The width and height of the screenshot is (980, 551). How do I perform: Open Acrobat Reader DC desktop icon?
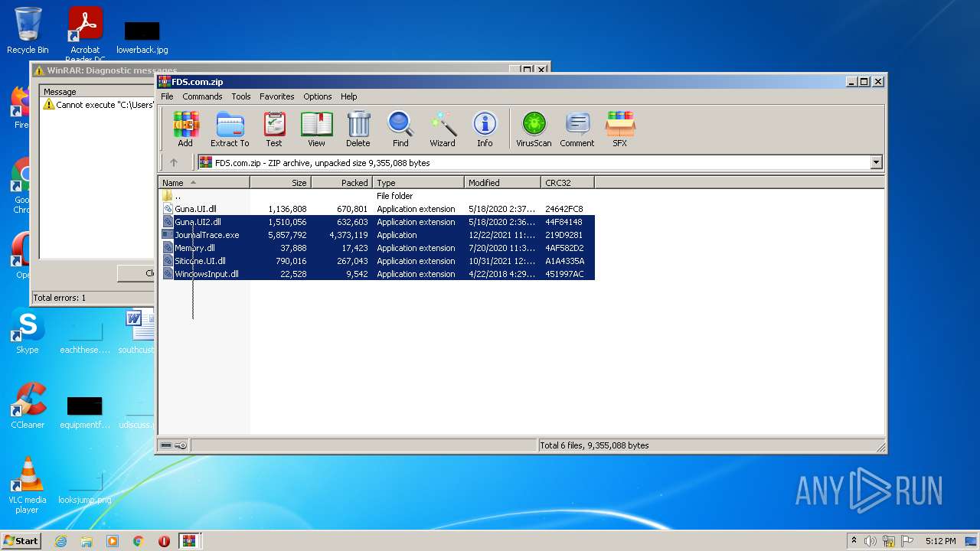tap(85, 34)
